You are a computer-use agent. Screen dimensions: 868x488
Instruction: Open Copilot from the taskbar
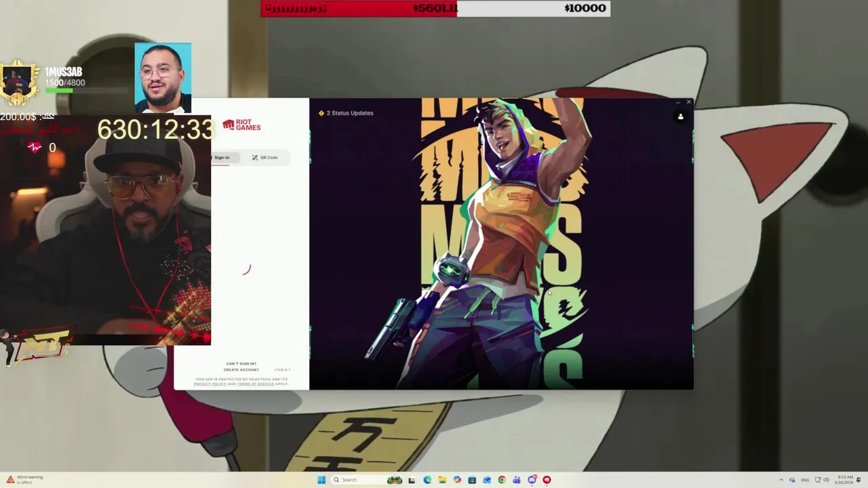pos(457,480)
